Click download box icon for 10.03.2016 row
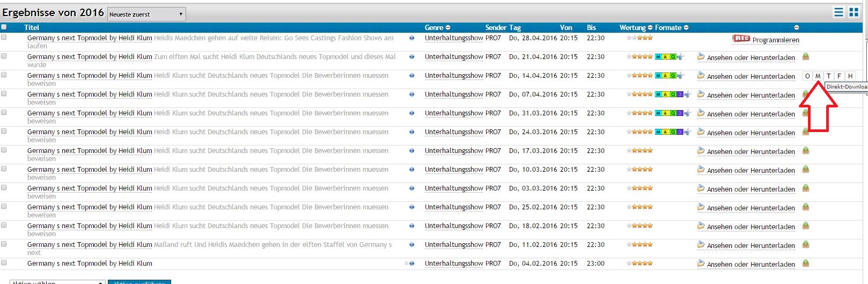The height and width of the screenshot is (284, 868). tap(805, 170)
